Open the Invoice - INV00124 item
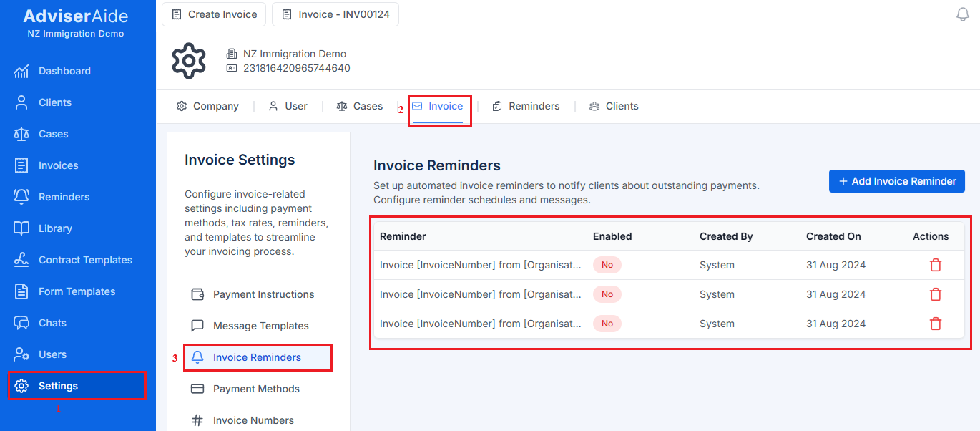Viewport: 980px width, 431px height. click(335, 14)
